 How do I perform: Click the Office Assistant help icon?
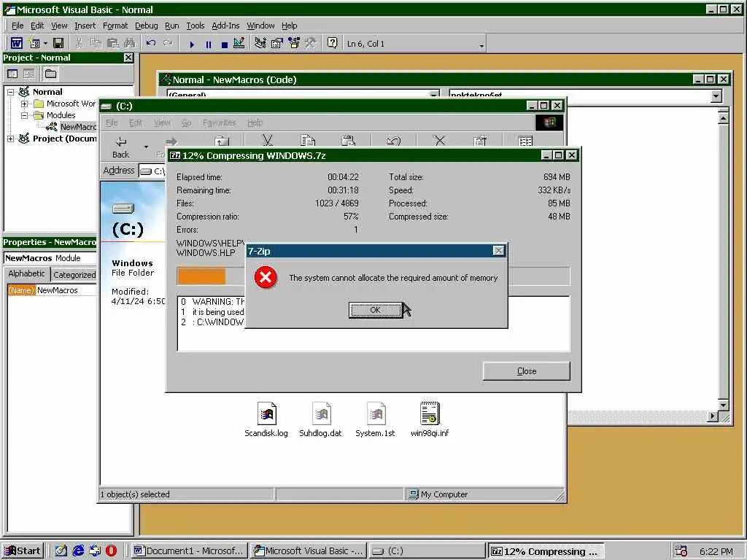(332, 43)
